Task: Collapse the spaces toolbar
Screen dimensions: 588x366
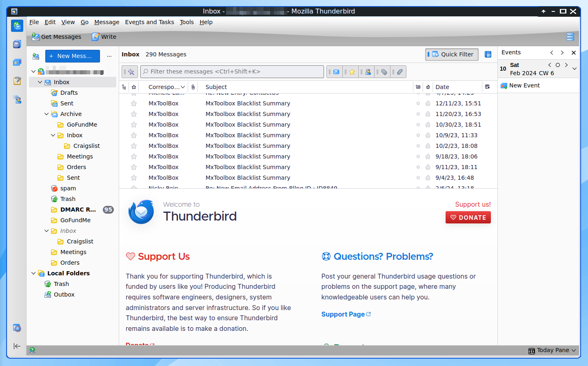Action: (17, 346)
